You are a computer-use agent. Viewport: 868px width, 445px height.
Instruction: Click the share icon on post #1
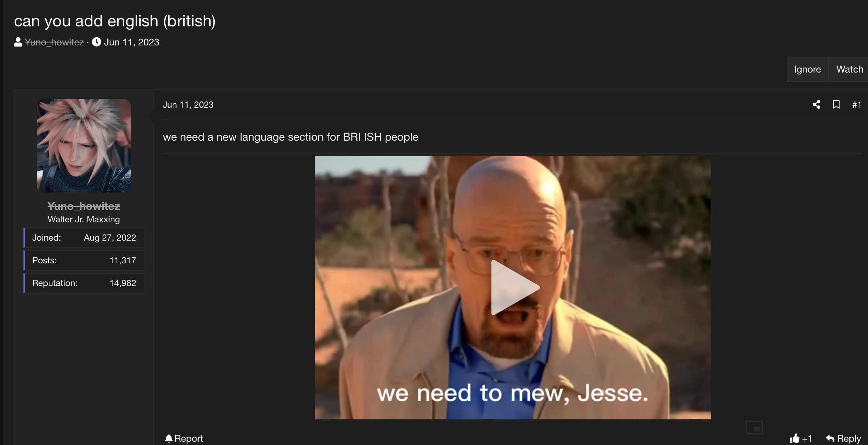(816, 105)
